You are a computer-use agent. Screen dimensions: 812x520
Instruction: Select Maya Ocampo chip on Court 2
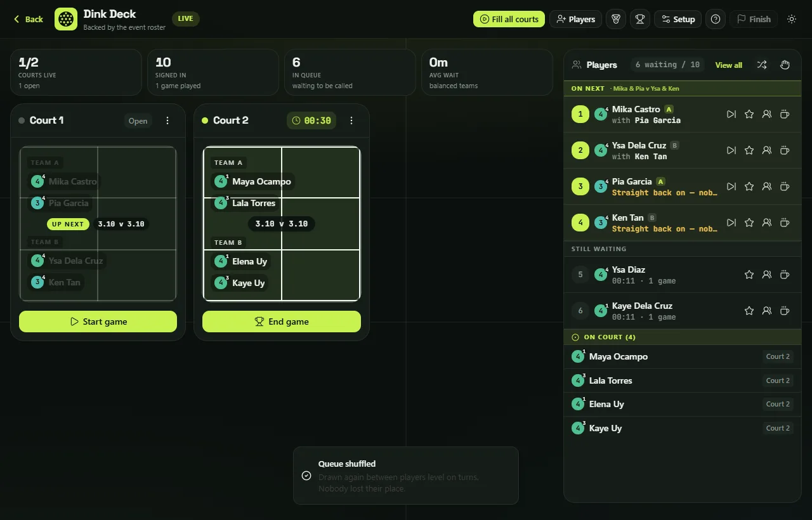click(252, 181)
